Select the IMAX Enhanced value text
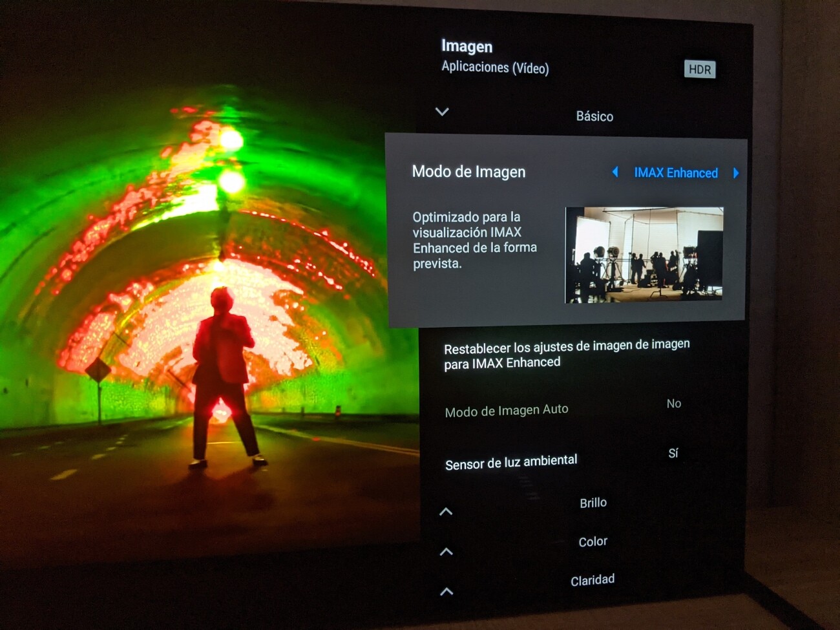This screenshot has height=630, width=840. click(675, 173)
